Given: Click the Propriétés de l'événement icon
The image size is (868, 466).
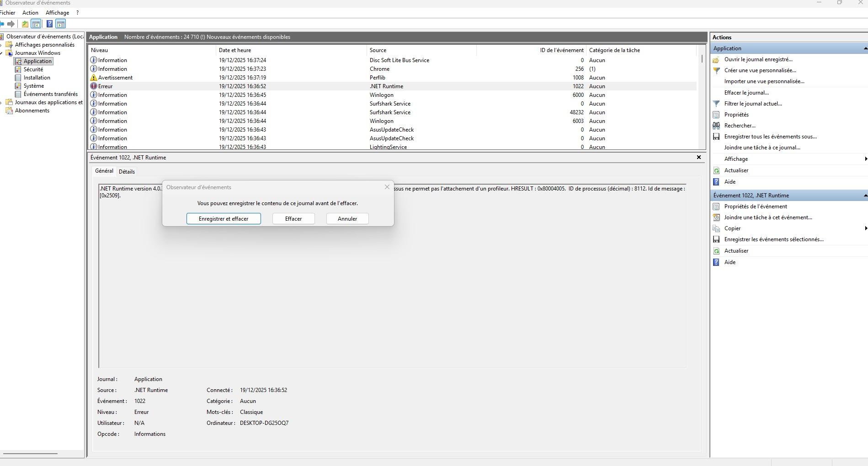Looking at the screenshot, I should [x=716, y=207].
